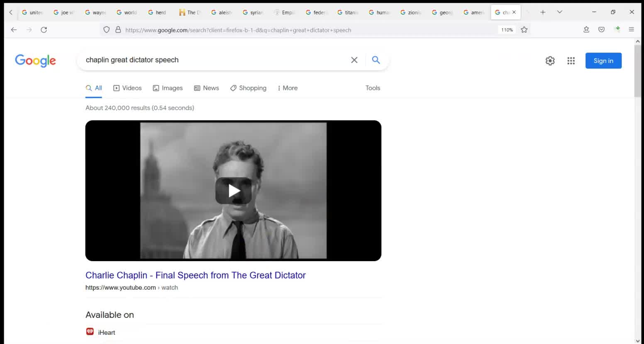644x344 pixels.
Task: Switch to the 'world' tab
Action: point(127,12)
